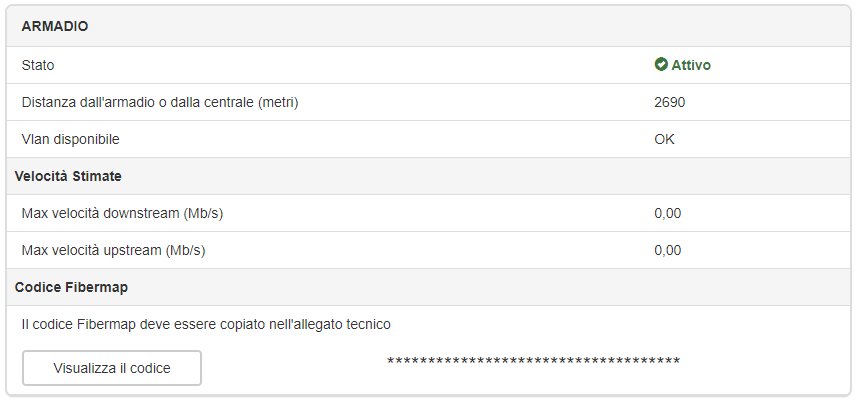Click the Max velocità upstream label
The width and height of the screenshot is (863, 403).
coord(113,250)
